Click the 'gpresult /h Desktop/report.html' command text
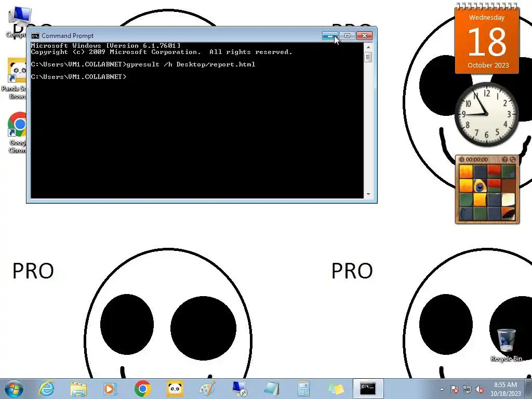This screenshot has height=399, width=532. (191, 64)
